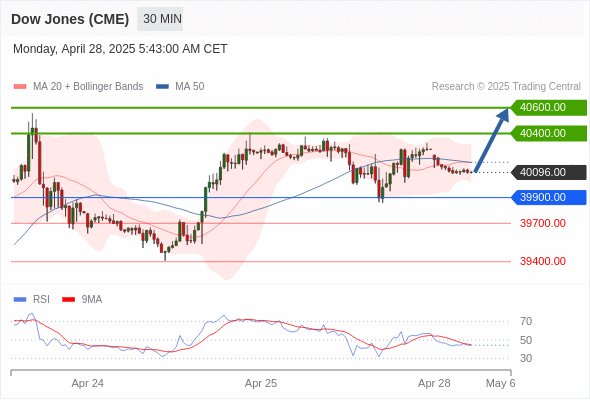Click the 39400.00 red support label
The height and width of the screenshot is (400, 590).
[543, 261]
